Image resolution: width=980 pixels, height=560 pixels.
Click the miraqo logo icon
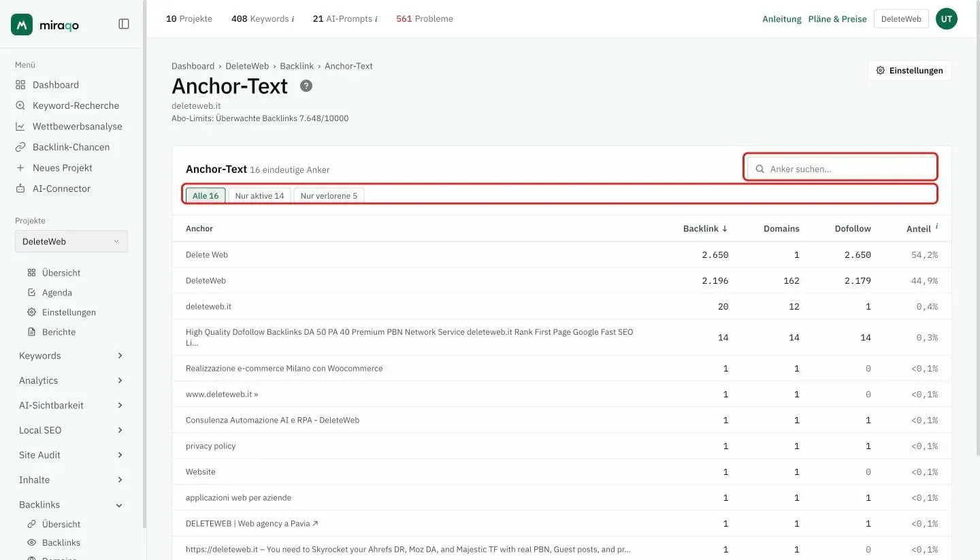pos(22,24)
